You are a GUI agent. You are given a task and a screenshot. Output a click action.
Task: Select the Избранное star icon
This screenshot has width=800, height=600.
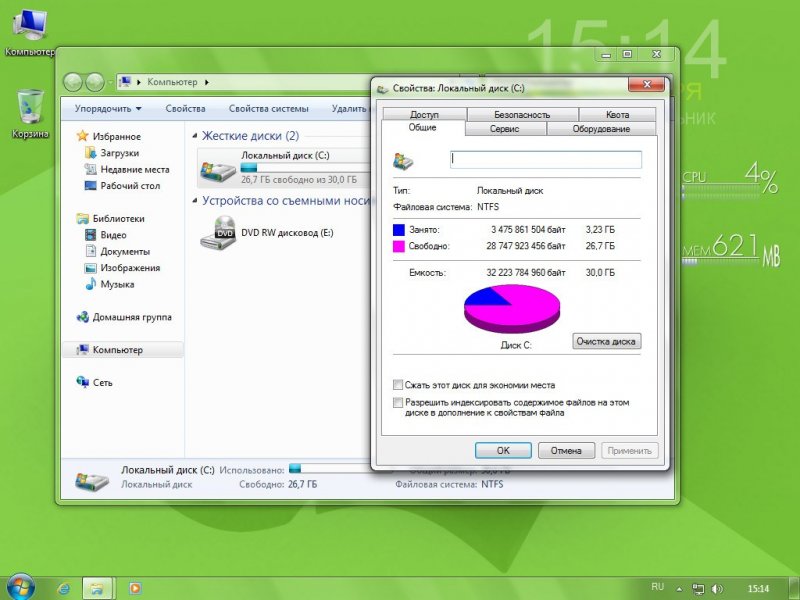(82, 136)
